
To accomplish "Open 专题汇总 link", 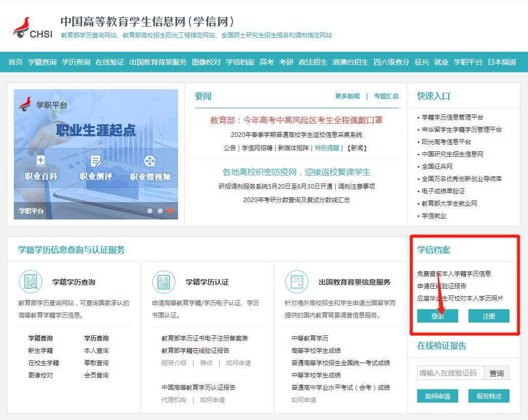I will click(386, 96).
